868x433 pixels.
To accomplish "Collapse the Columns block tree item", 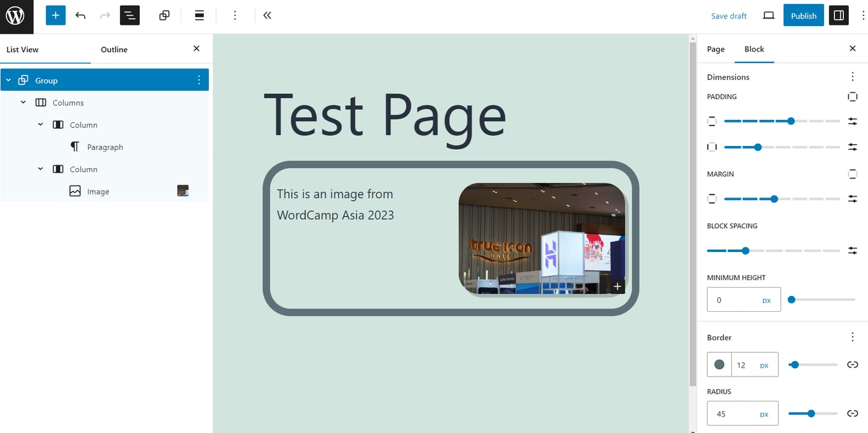I will [x=24, y=102].
